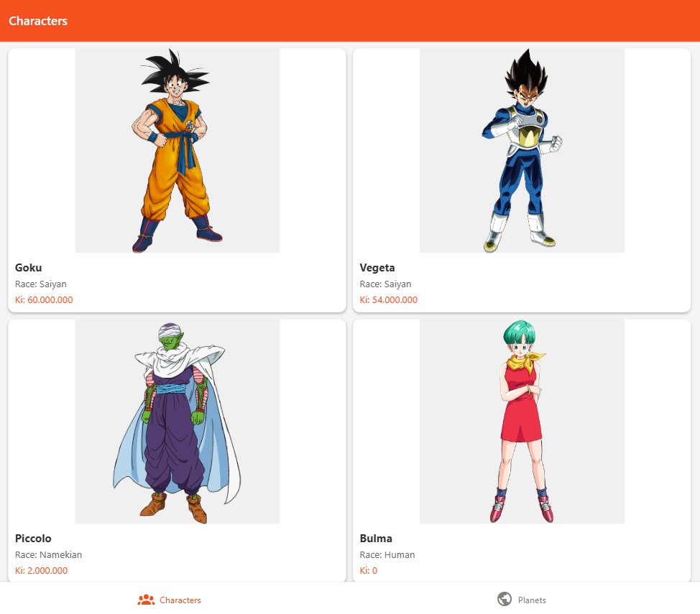The image size is (700, 614).
Task: Open Vegeta's character card
Action: coord(522,180)
